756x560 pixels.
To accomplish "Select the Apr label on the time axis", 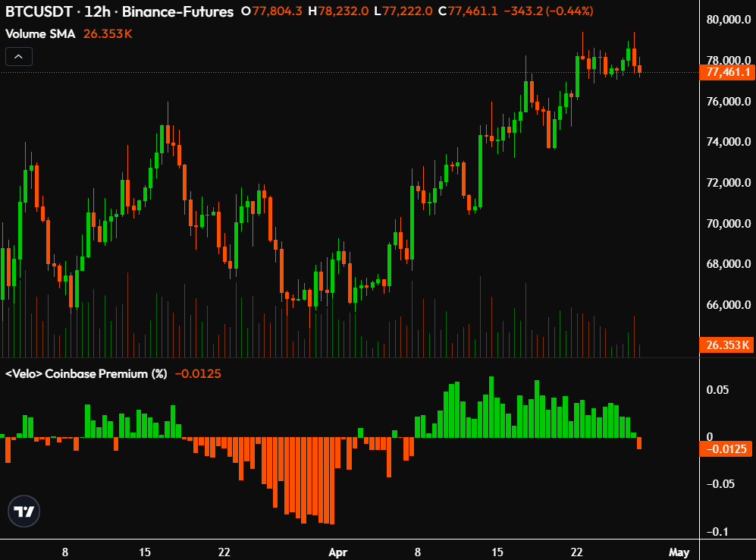I will pos(338,552).
